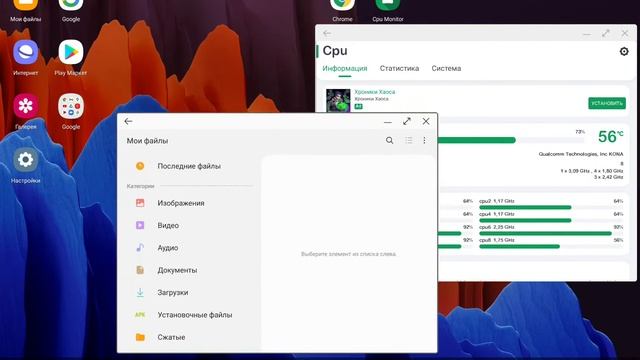Click the Qualcomm Technologies KONA text
The width and height of the screenshot is (640, 360).
click(581, 154)
